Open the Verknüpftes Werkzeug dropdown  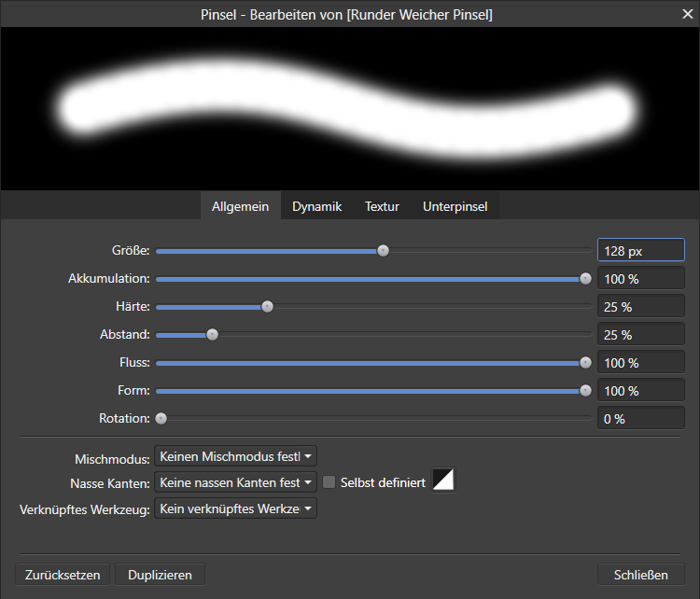[235, 508]
